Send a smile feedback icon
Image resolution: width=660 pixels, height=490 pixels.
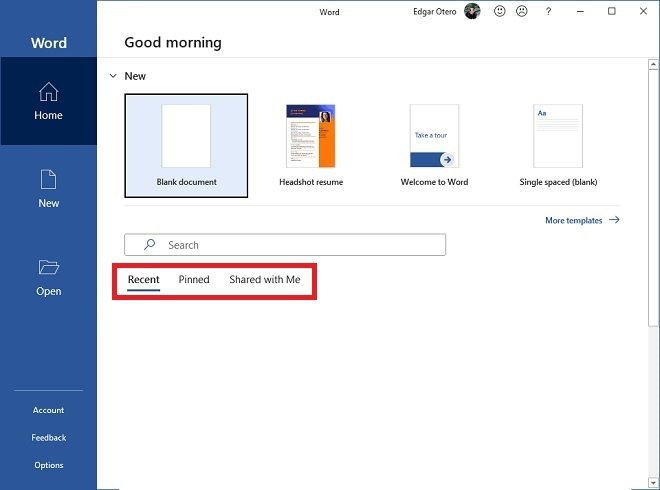tap(500, 11)
